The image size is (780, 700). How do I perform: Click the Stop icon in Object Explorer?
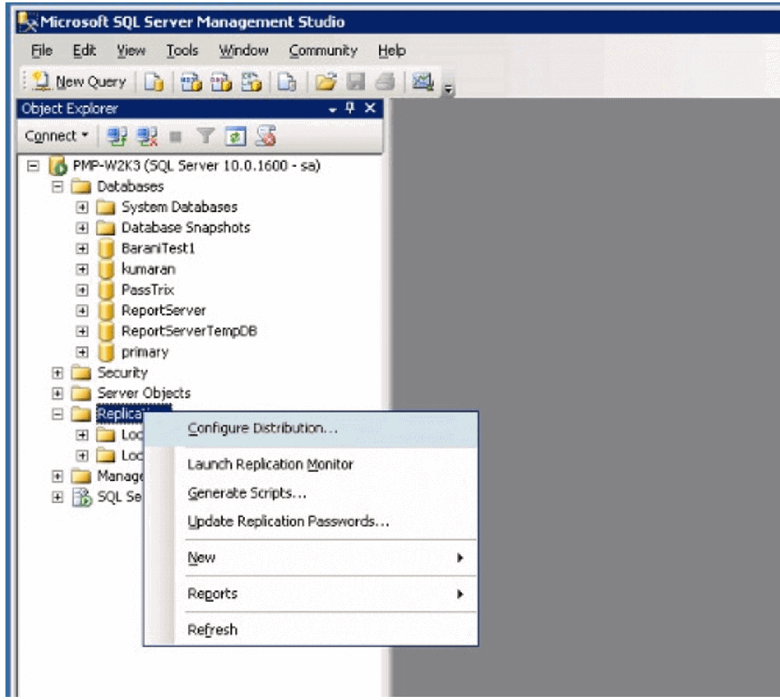pyautogui.click(x=175, y=136)
